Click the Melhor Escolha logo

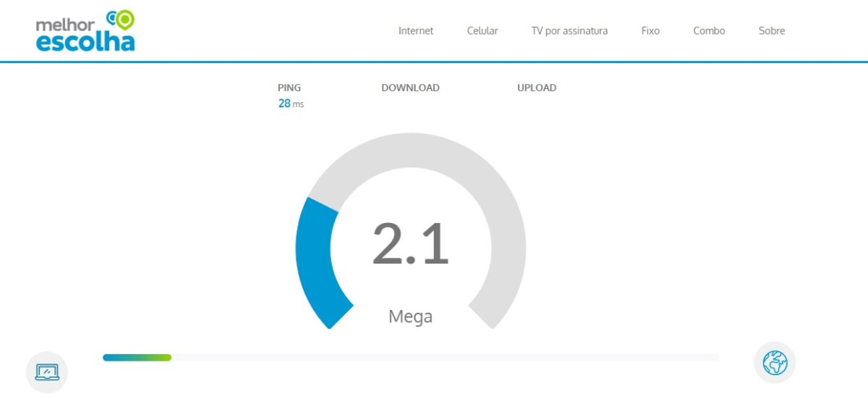pos(85,31)
